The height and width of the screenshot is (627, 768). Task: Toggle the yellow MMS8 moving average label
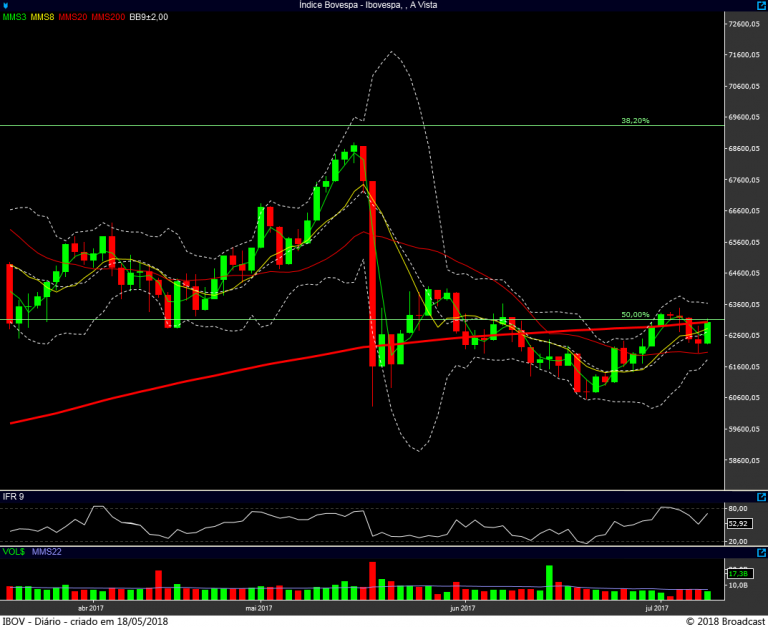tap(43, 17)
